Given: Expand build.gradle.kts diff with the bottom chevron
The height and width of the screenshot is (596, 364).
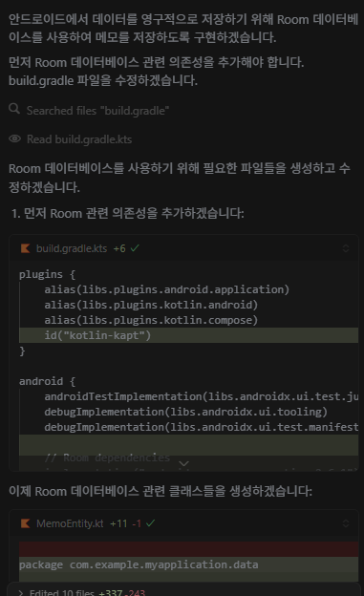Looking at the screenshot, I should point(183,464).
